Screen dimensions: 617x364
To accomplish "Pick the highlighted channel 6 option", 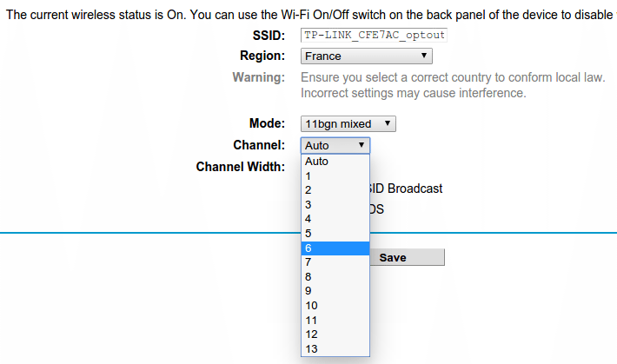I will pyautogui.click(x=335, y=248).
